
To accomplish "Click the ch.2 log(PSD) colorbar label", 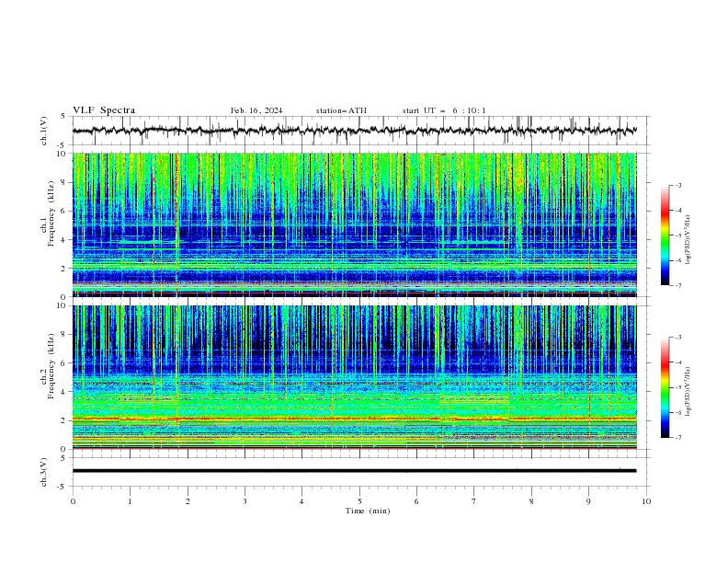I will 688,391.
